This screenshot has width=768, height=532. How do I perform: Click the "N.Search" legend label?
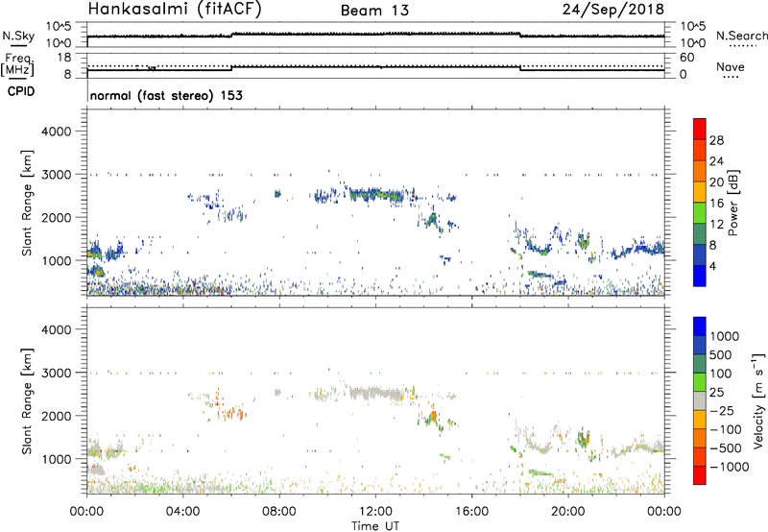tap(741, 36)
